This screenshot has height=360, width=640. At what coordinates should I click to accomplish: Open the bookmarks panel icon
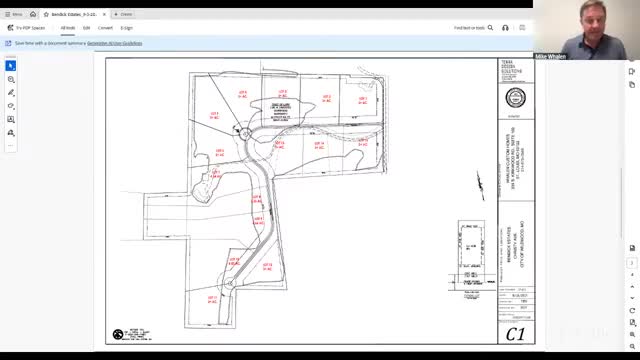point(632,71)
